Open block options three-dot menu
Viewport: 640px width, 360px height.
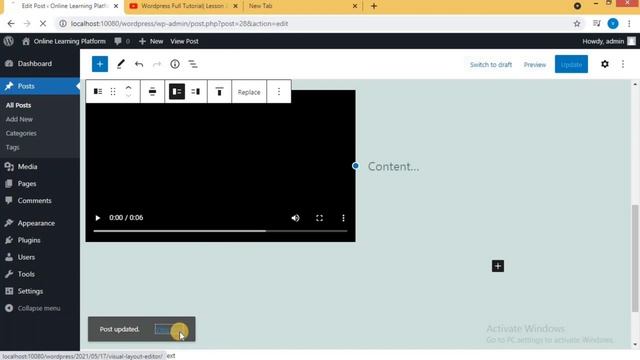279,91
